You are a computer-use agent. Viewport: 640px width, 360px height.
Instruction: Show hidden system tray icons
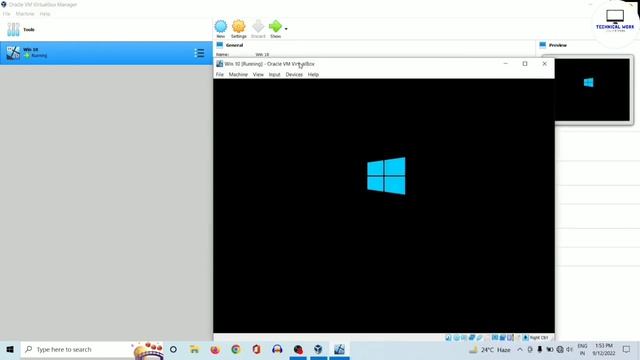pyautogui.click(x=520, y=350)
